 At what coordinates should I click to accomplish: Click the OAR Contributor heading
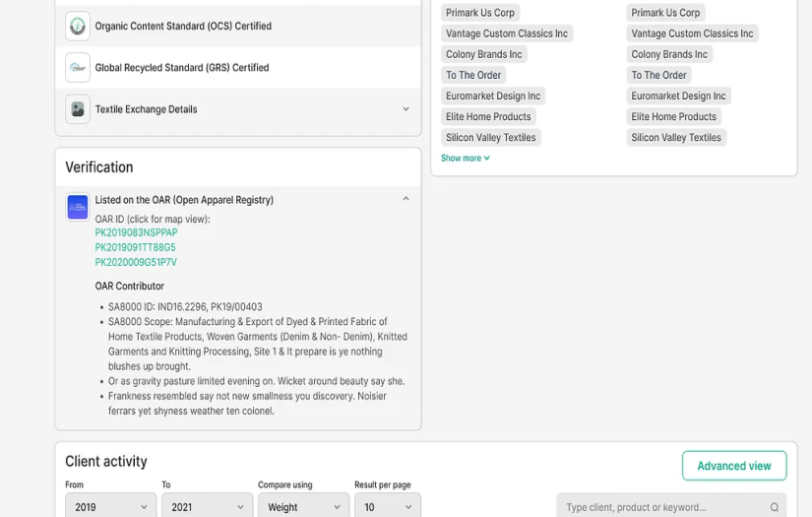click(130, 286)
